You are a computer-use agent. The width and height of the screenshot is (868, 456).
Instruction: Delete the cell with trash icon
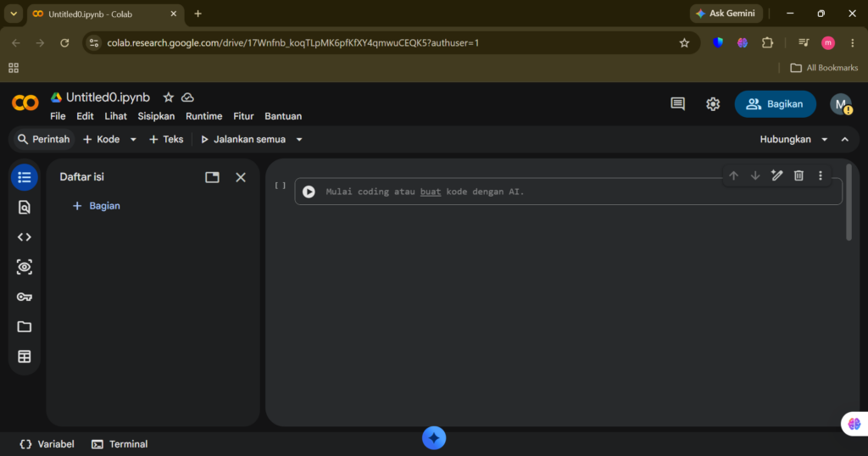pos(798,176)
